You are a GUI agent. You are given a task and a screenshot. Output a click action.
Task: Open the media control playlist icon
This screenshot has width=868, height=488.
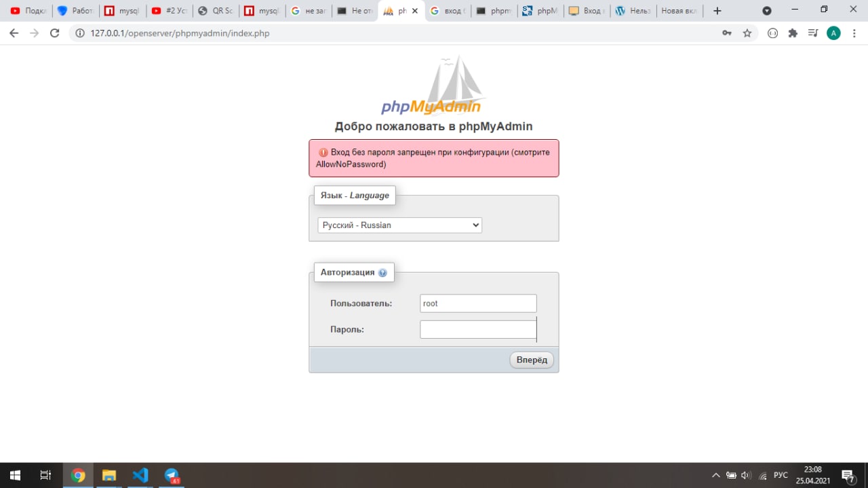tap(813, 33)
